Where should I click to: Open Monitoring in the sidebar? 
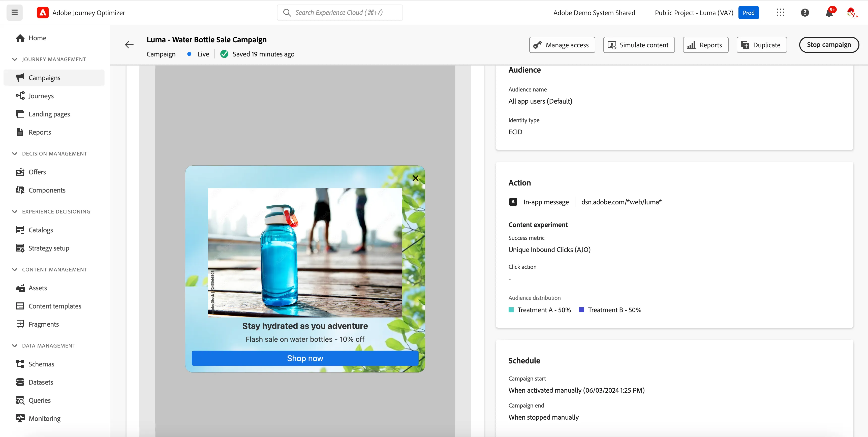(54, 418)
